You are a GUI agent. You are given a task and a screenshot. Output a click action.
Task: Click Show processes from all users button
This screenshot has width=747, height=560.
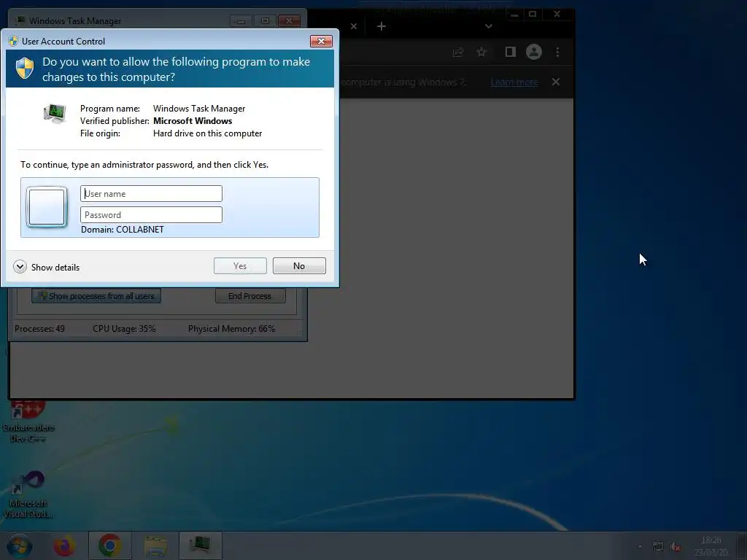(x=96, y=296)
